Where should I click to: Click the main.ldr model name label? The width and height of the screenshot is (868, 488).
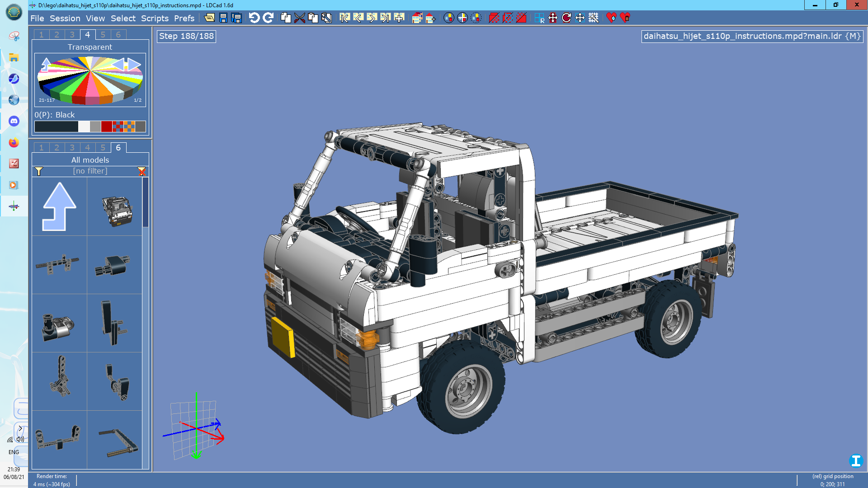(x=752, y=36)
